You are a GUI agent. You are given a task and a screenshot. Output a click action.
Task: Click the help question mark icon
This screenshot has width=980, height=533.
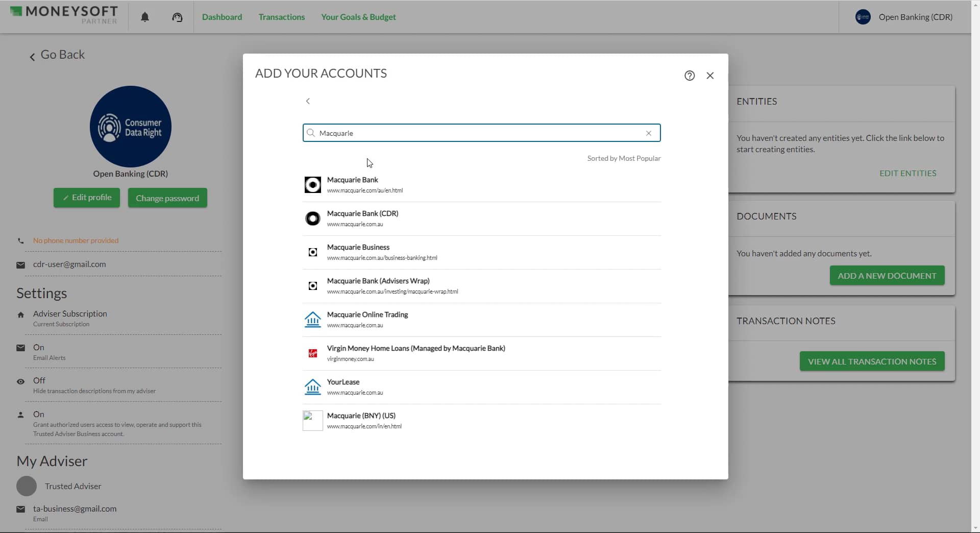690,76
